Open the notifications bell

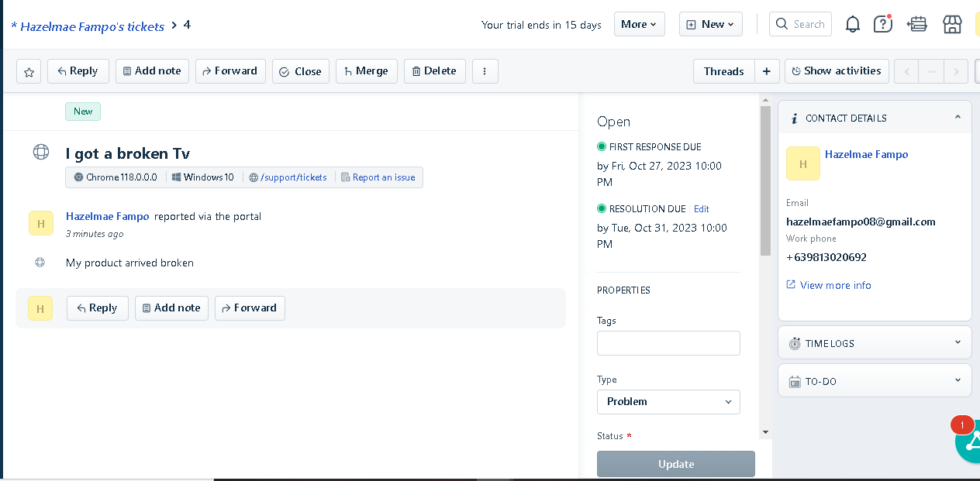853,24
